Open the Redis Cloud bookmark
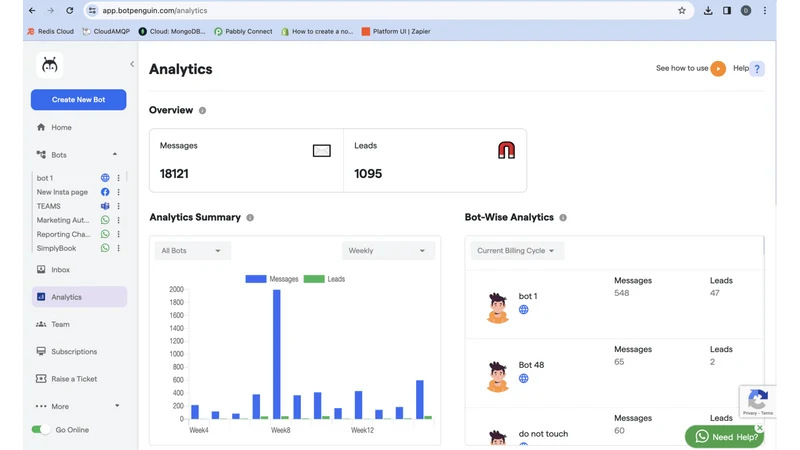 tap(51, 31)
